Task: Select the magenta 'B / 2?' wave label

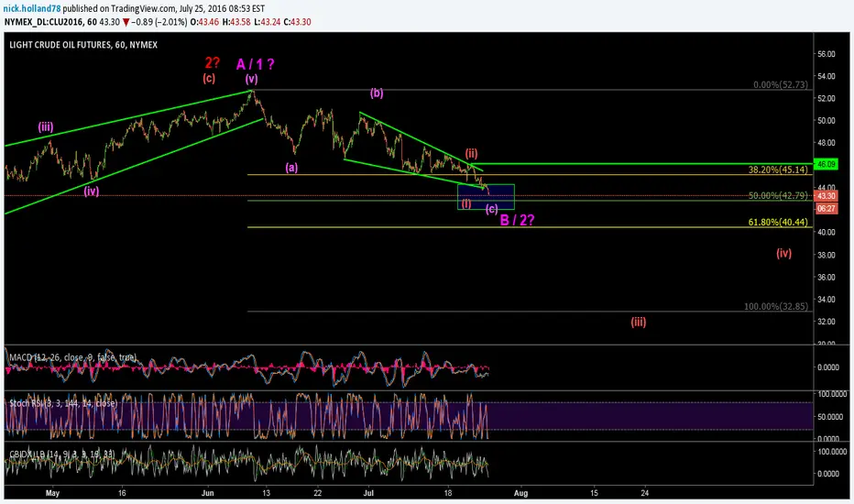Action: pyautogui.click(x=517, y=220)
